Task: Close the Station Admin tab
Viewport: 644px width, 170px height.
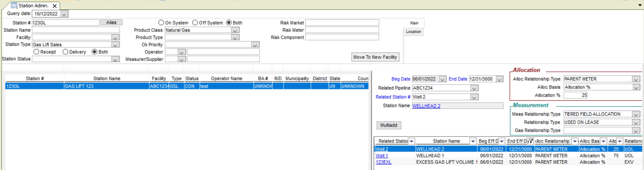Action: (x=55, y=6)
